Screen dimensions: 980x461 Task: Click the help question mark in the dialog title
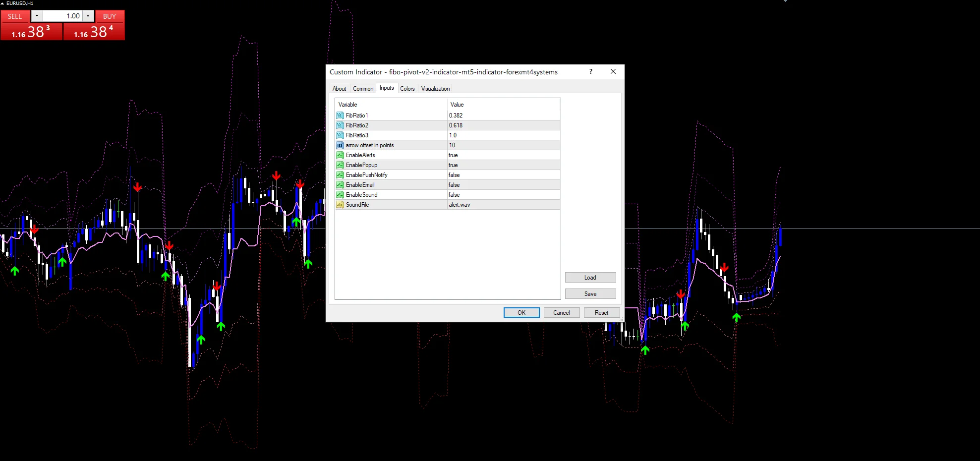(590, 72)
